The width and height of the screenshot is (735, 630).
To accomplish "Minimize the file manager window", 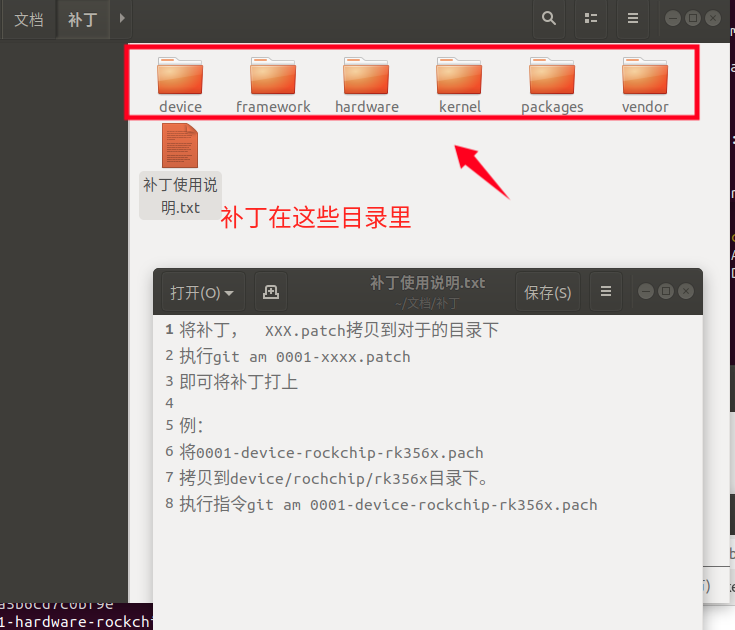I will pos(673,18).
